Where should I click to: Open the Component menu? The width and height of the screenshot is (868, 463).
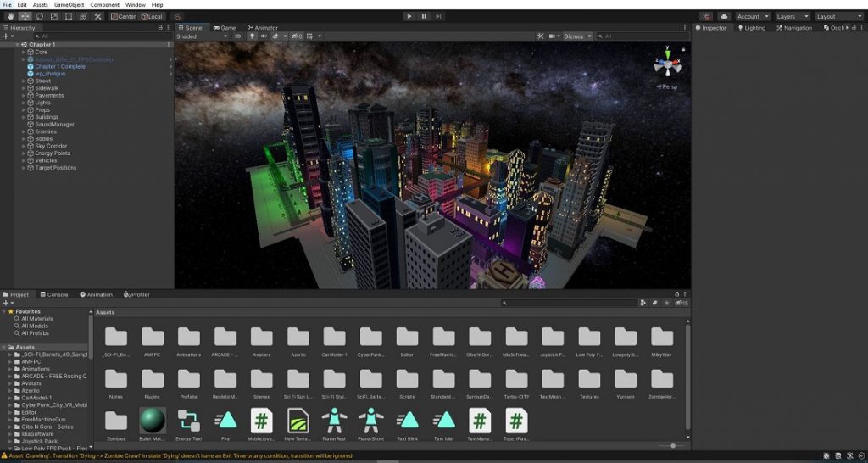tap(104, 4)
